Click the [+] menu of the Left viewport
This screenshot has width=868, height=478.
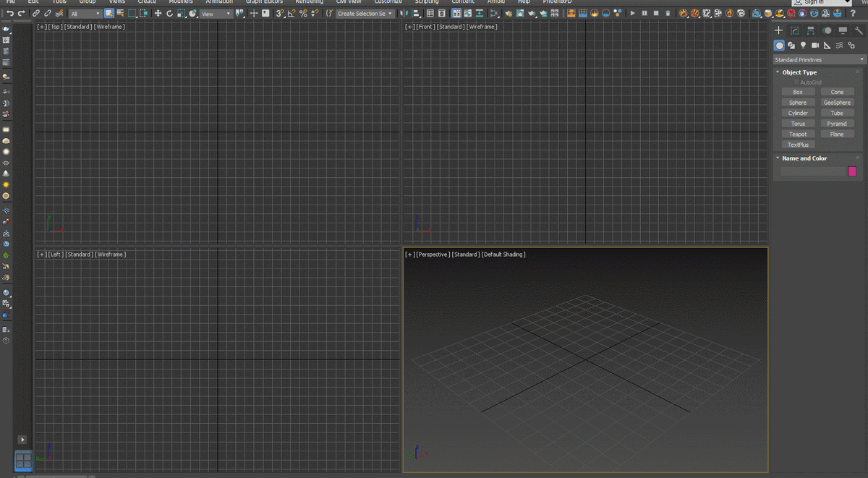[41, 255]
